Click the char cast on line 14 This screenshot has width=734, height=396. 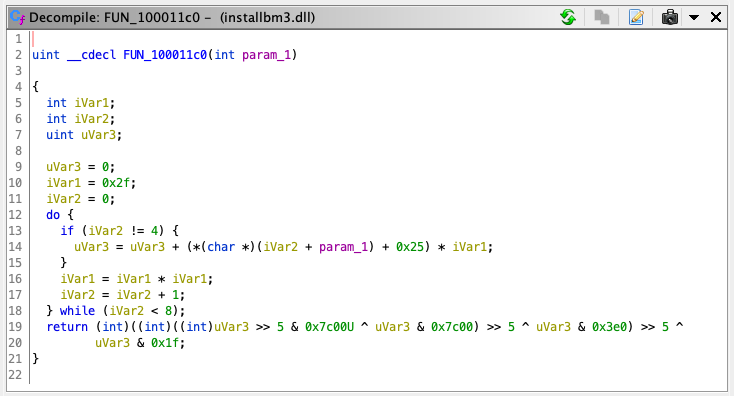click(221, 247)
